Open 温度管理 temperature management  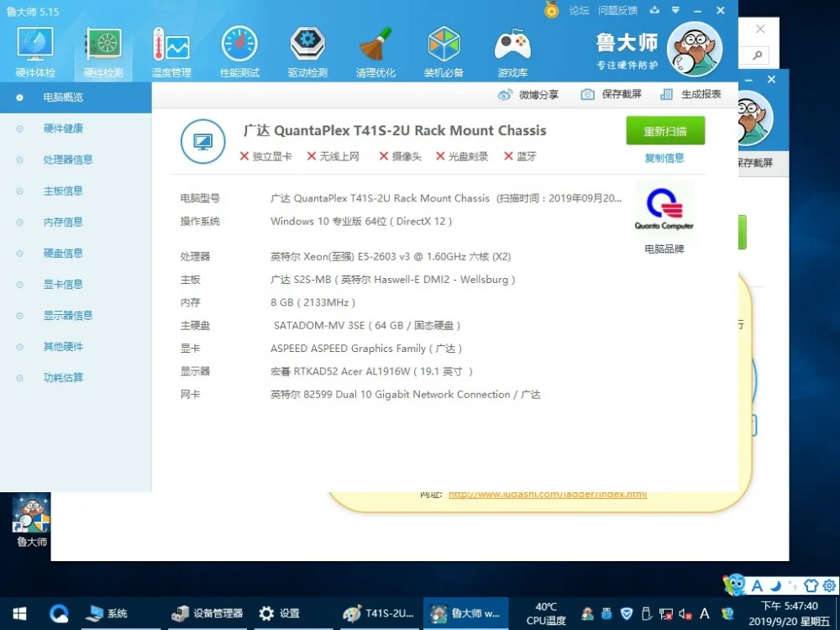[x=171, y=52]
